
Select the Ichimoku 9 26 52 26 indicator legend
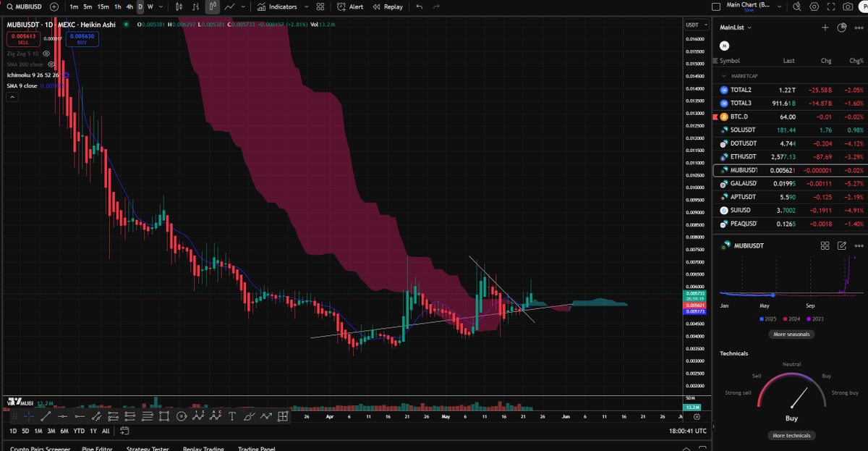33,75
